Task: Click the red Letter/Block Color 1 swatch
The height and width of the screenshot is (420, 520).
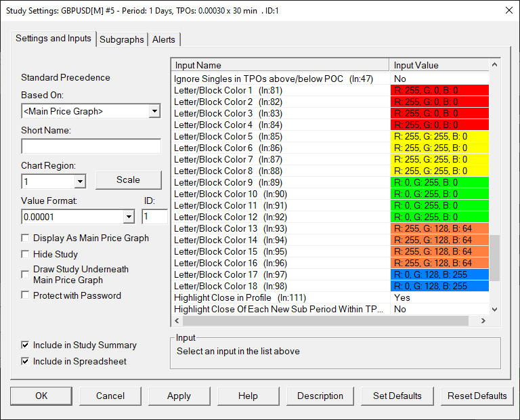Action: pyautogui.click(x=439, y=91)
